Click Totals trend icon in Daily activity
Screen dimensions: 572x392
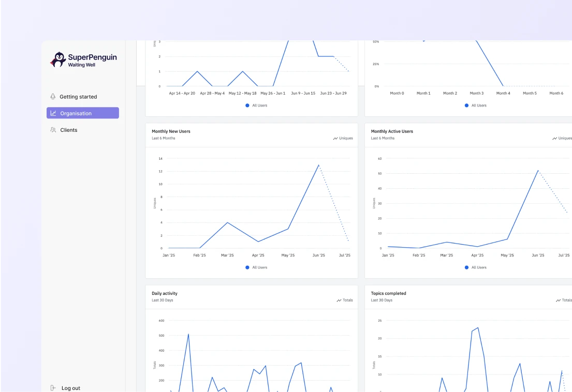pos(339,300)
